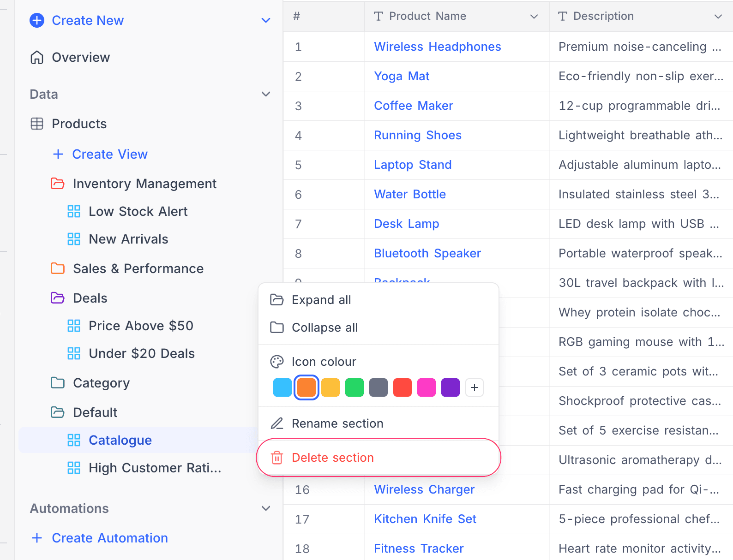Viewport: 733px width, 560px height.
Task: Pick the green icon colour swatch
Action: (x=354, y=387)
